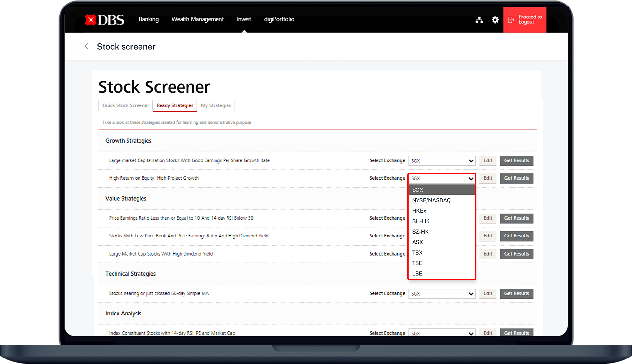632x364 pixels.
Task: Choose SGX from the exchange list
Action: click(x=442, y=190)
